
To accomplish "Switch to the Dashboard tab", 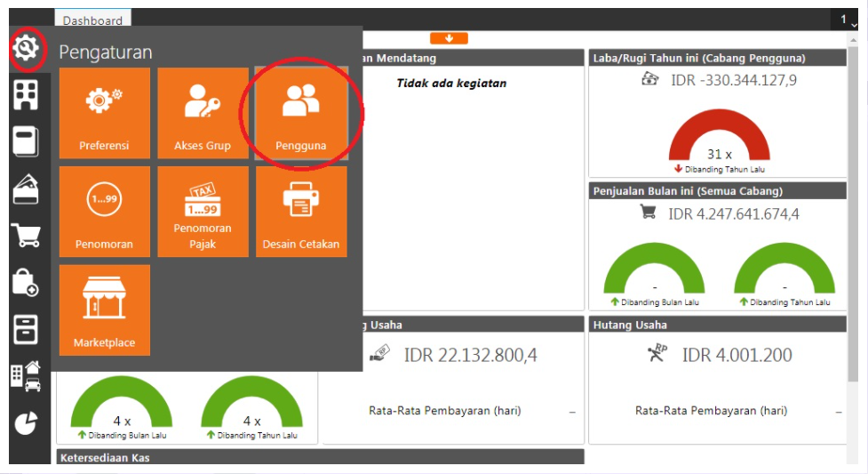I will tap(92, 20).
